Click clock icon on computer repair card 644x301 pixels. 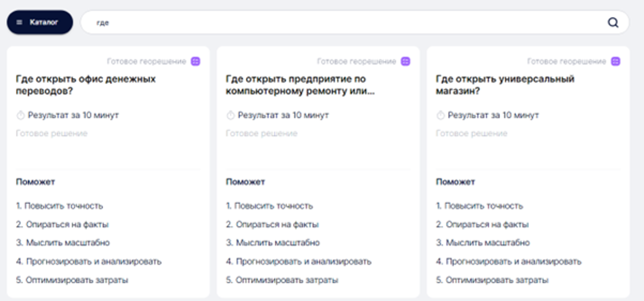230,115
